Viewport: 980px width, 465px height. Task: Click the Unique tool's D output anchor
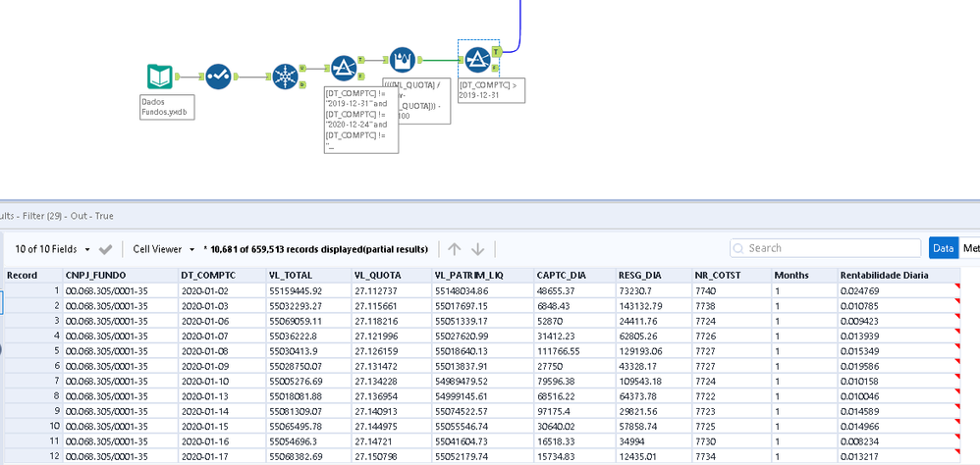(x=302, y=83)
